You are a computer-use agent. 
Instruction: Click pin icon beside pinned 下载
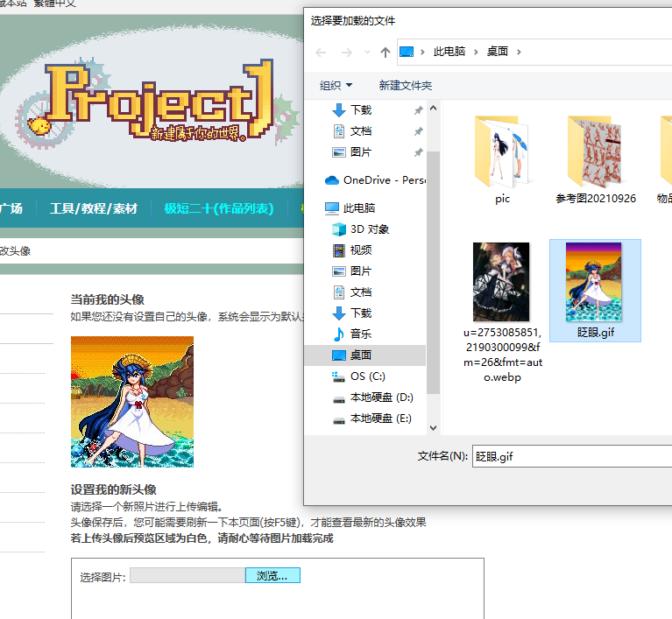[418, 110]
